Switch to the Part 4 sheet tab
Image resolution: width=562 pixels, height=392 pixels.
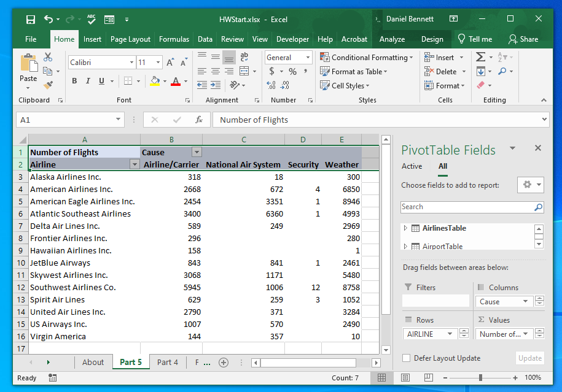(x=168, y=362)
